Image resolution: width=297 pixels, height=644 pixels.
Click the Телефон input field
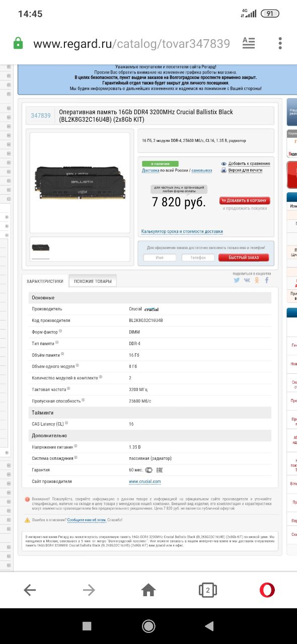click(198, 258)
